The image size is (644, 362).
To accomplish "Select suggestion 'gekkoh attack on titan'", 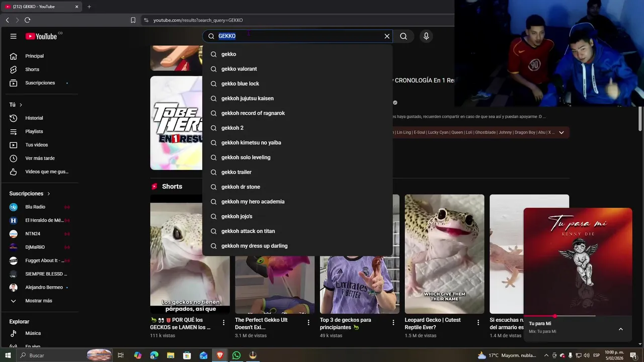I will [x=297, y=231].
